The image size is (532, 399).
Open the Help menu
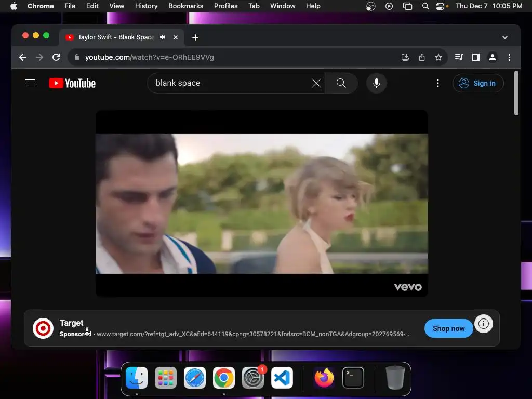(x=313, y=6)
